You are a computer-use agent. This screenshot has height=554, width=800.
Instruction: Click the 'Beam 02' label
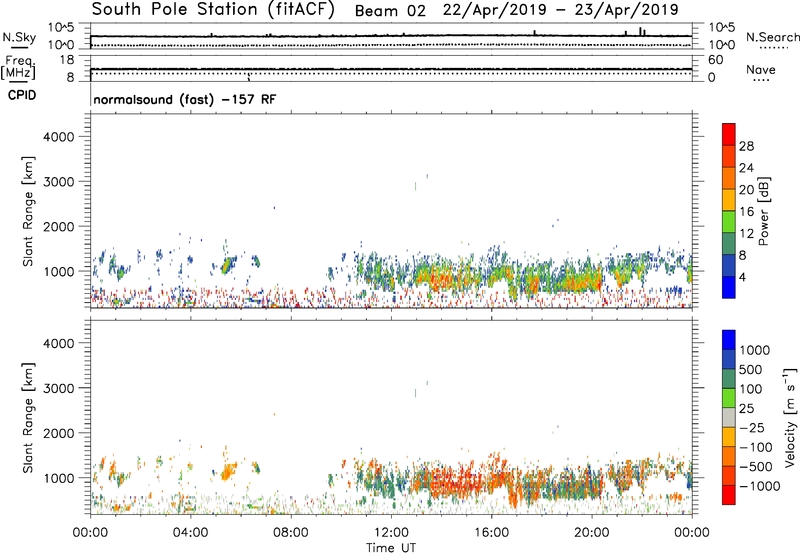pyautogui.click(x=390, y=11)
